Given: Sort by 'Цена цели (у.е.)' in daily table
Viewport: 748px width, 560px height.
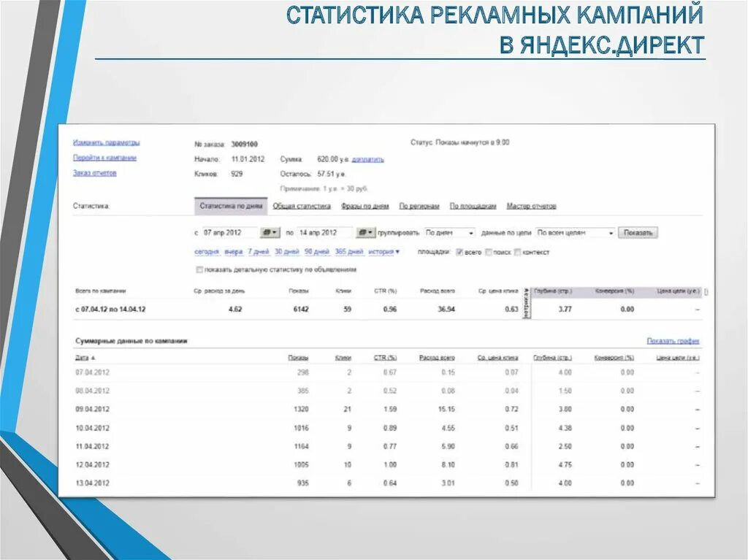Looking at the screenshot, I should (x=678, y=358).
